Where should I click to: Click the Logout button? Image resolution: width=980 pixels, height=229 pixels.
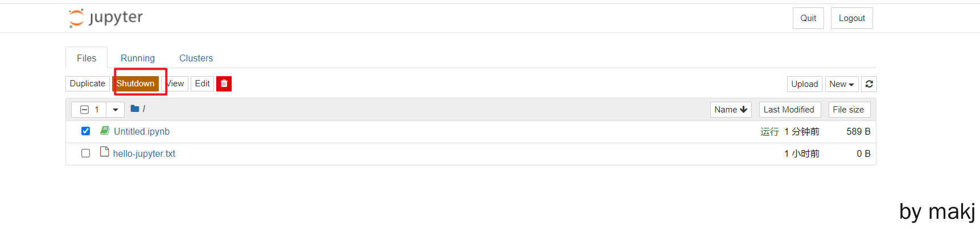851,18
